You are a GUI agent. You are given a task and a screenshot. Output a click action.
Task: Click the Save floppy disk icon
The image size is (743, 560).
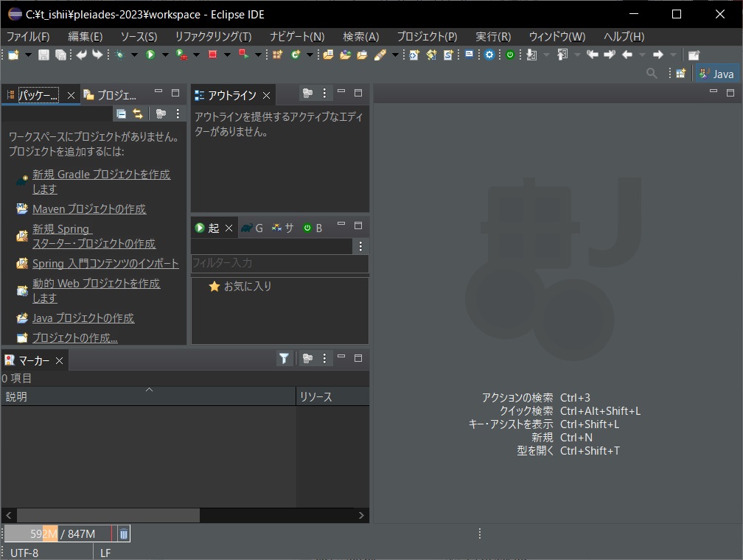43,55
